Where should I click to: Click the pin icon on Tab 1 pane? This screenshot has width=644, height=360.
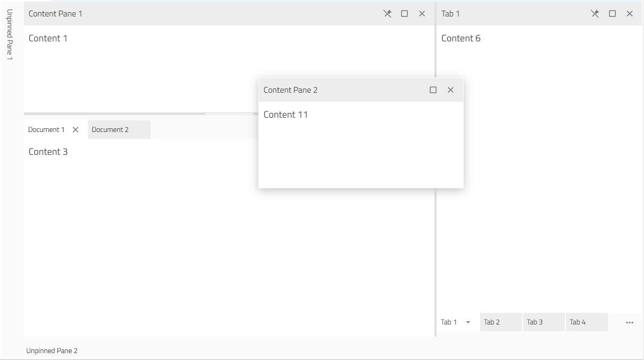pos(595,13)
